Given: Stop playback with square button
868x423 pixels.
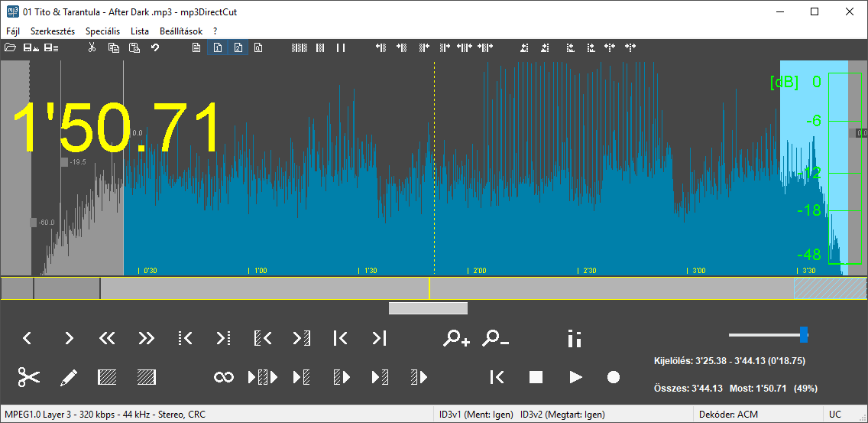Looking at the screenshot, I should coord(536,378).
